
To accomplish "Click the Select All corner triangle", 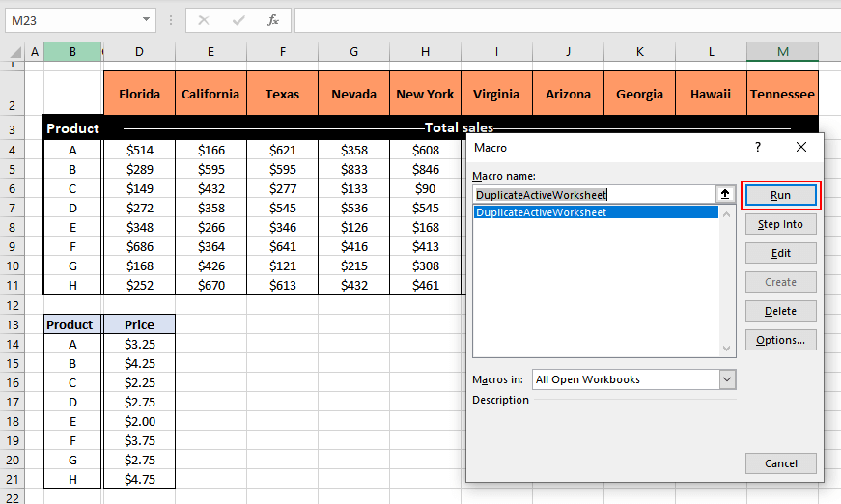I will pos(15,52).
